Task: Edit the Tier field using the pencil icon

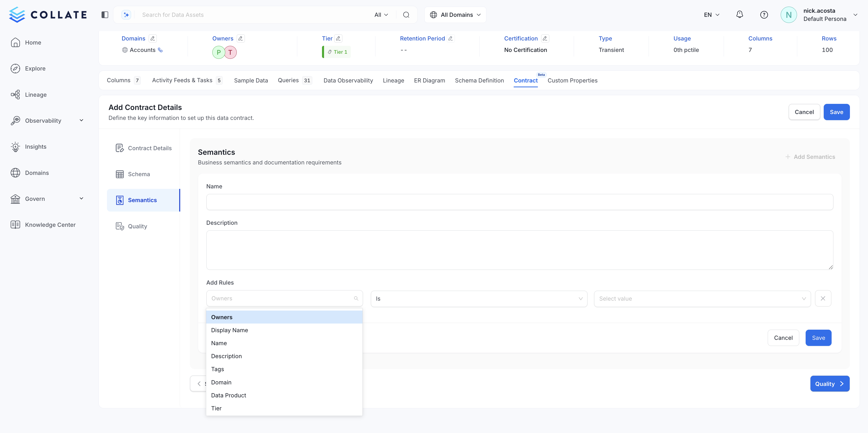Action: click(x=338, y=38)
